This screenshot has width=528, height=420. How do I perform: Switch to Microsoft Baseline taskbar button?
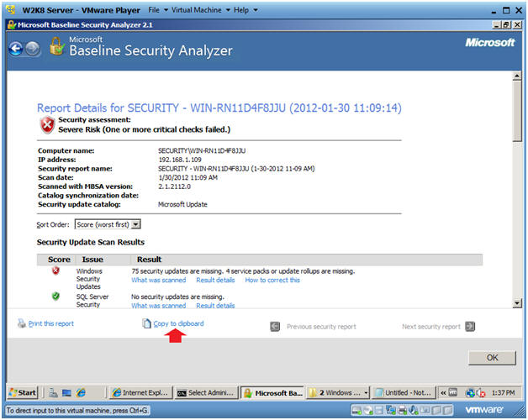coord(272,393)
